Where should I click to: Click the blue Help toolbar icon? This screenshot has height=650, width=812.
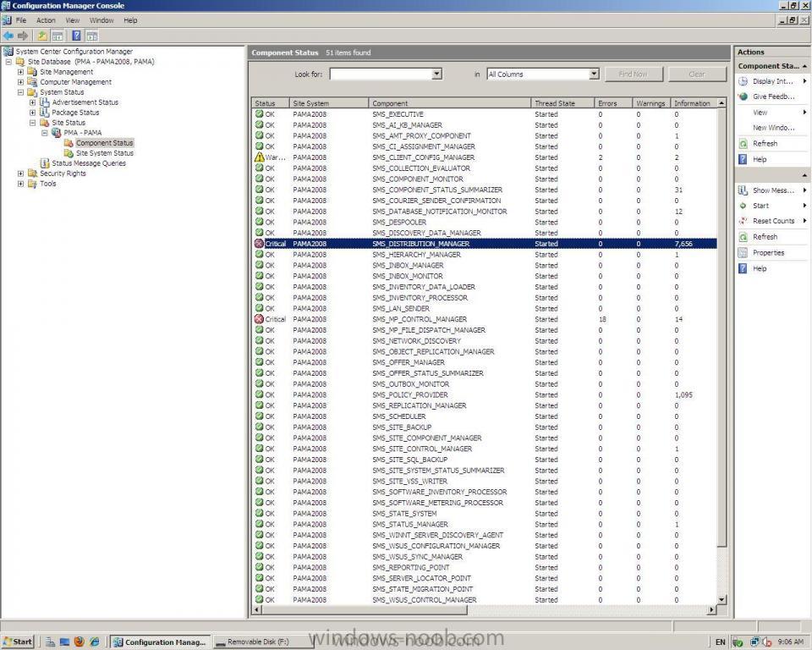pyautogui.click(x=77, y=36)
